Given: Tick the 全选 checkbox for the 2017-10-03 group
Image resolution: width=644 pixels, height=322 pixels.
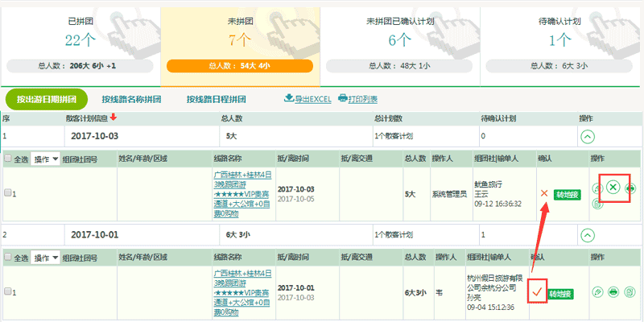Looking at the screenshot, I should coord(8,159).
